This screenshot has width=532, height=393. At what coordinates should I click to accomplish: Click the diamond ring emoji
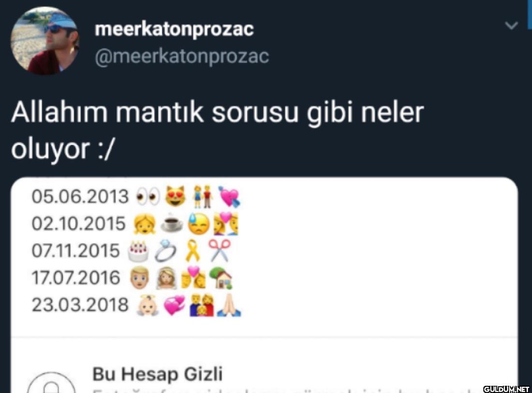coord(165,251)
